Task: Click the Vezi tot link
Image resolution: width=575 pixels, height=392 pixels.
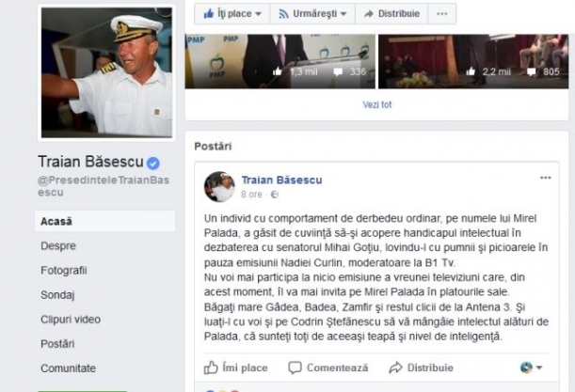Action: (x=377, y=104)
